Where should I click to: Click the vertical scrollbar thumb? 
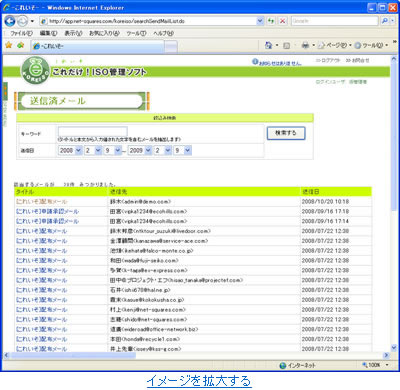click(x=394, y=137)
